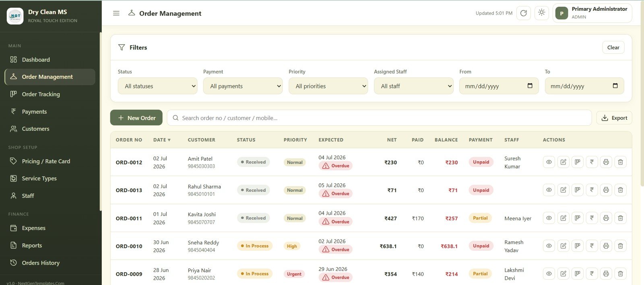Screen dimensions: 644x285
Task: Click the High priority badge for ORD-0010
Action: coord(292,246)
